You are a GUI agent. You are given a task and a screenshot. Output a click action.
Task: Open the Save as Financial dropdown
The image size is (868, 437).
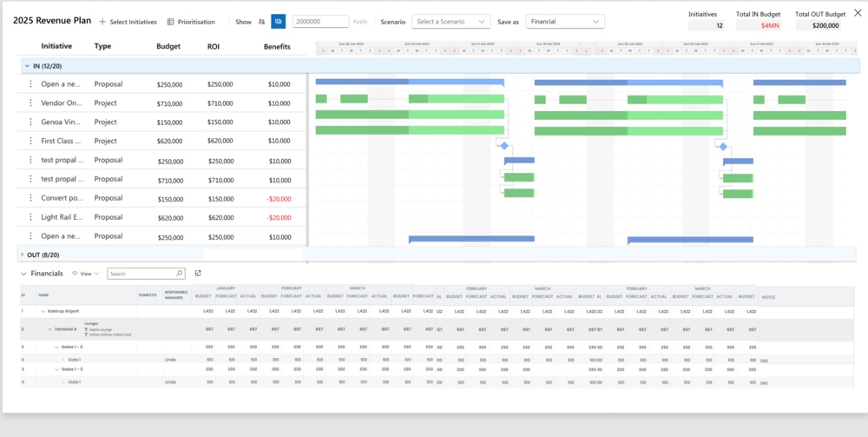565,22
